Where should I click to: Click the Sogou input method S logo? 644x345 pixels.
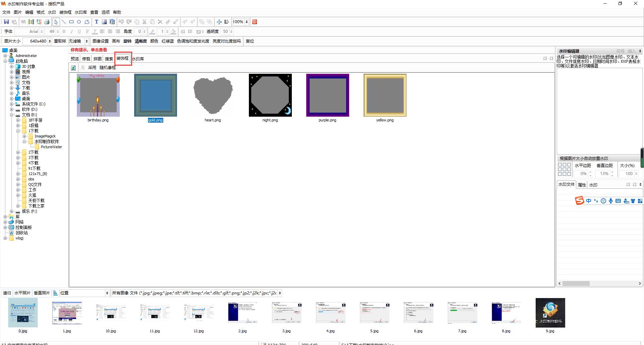580,200
